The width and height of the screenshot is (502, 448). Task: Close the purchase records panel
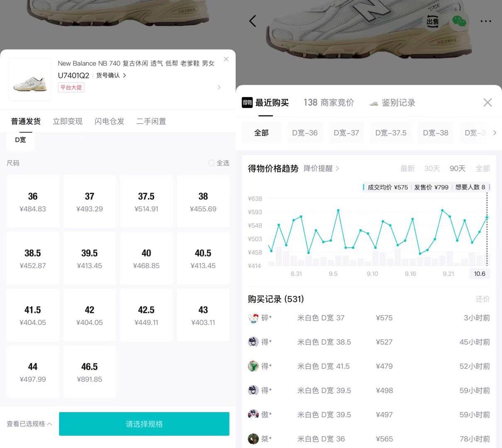[x=487, y=102]
